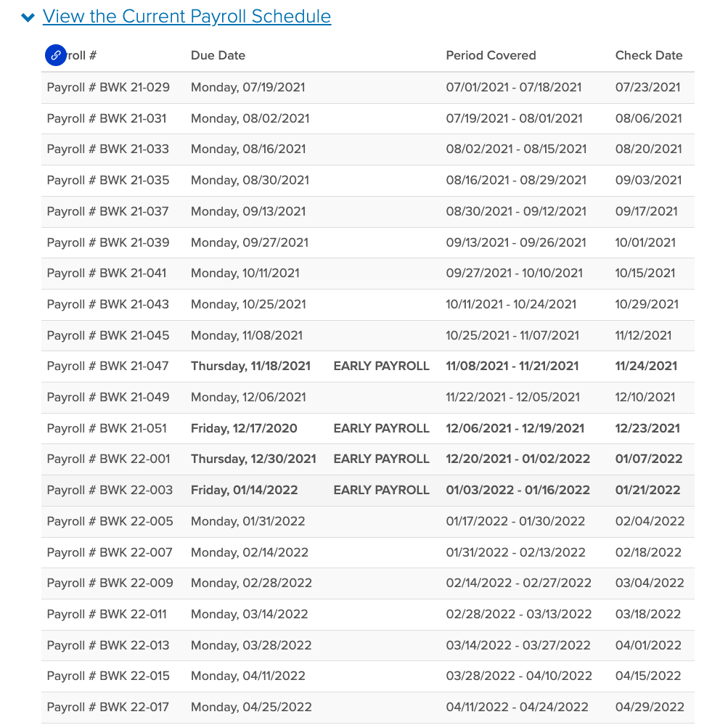Click due date Monday, 07/19/2021
The width and height of the screenshot is (728, 725).
click(248, 87)
